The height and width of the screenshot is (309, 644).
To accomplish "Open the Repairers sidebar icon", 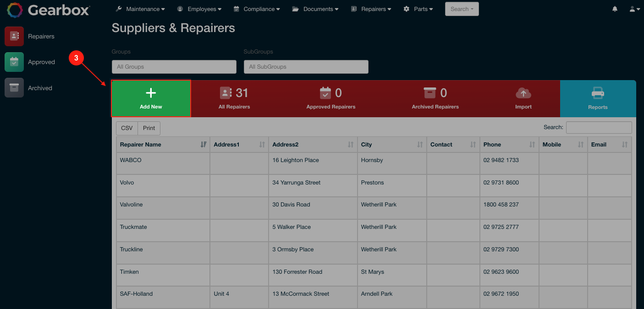I will pyautogui.click(x=14, y=36).
